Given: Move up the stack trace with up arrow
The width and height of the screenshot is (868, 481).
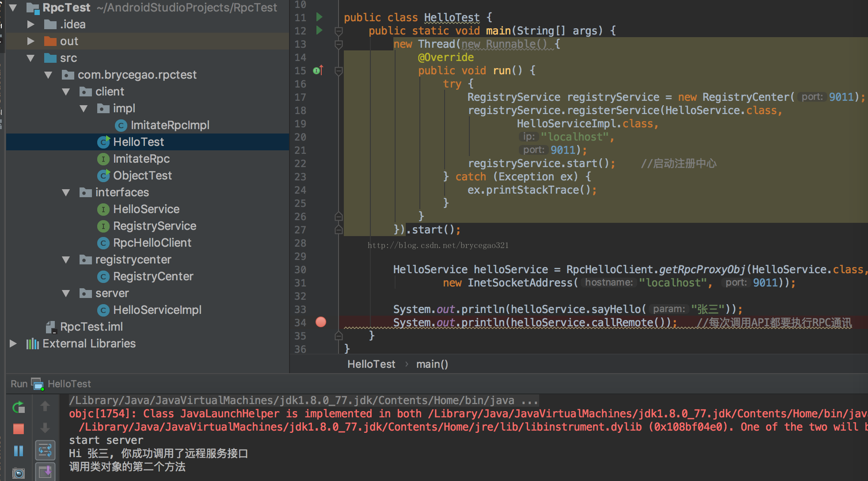Looking at the screenshot, I should [x=45, y=406].
